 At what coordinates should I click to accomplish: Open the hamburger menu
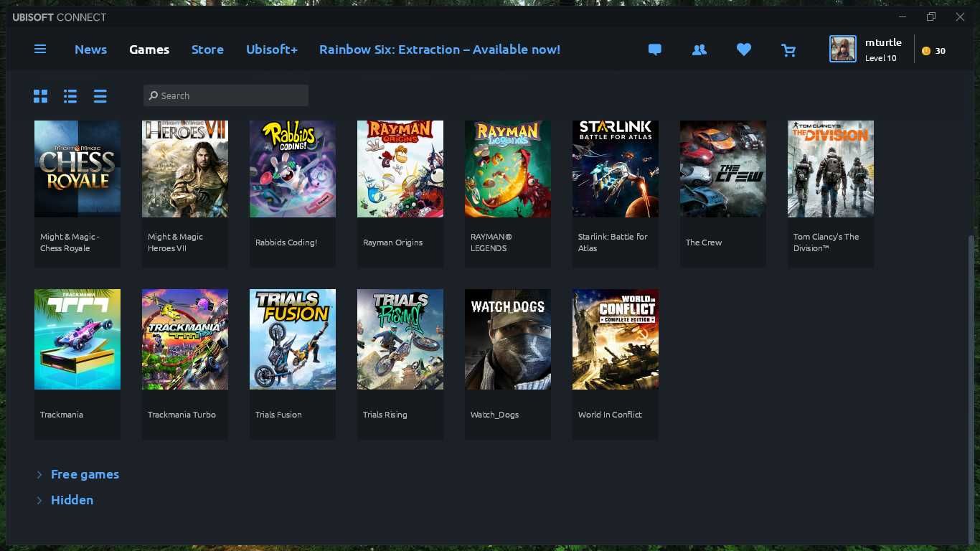(40, 49)
